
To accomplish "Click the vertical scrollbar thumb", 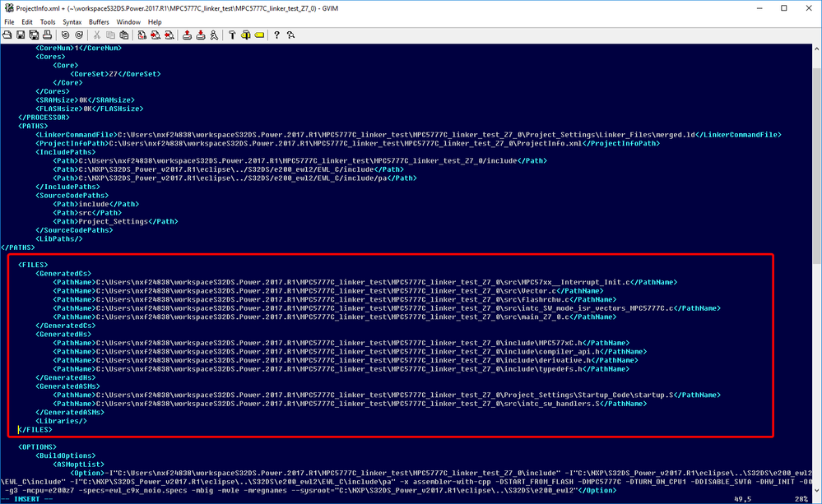I will tap(817, 165).
